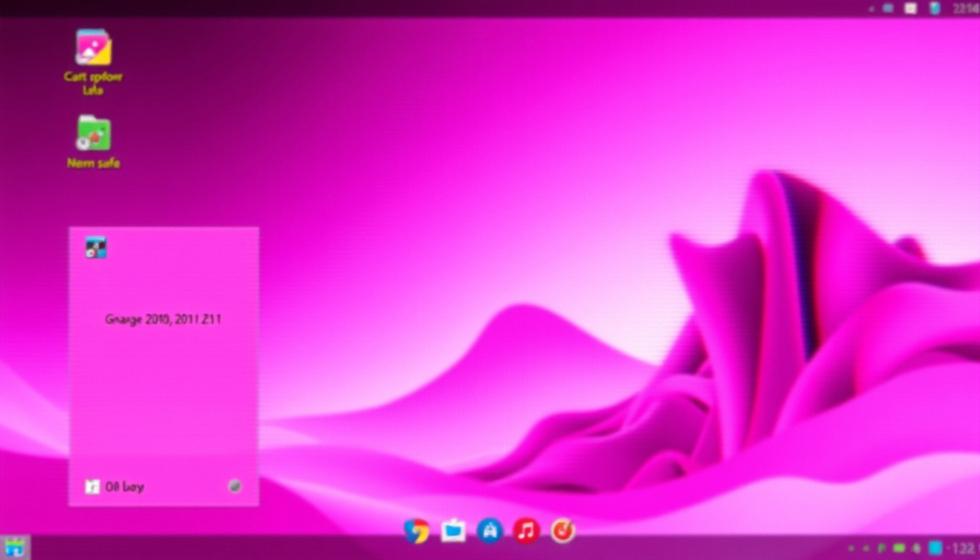980x560 pixels.
Task: Click the "122" readout in the bottom-right corner
Action: click(964, 548)
